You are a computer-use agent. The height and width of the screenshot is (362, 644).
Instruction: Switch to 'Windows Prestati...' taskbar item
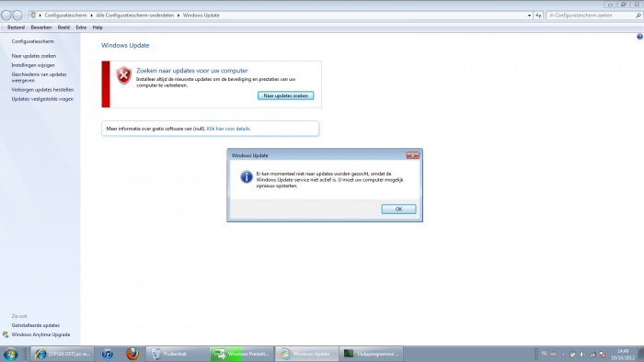(x=241, y=354)
